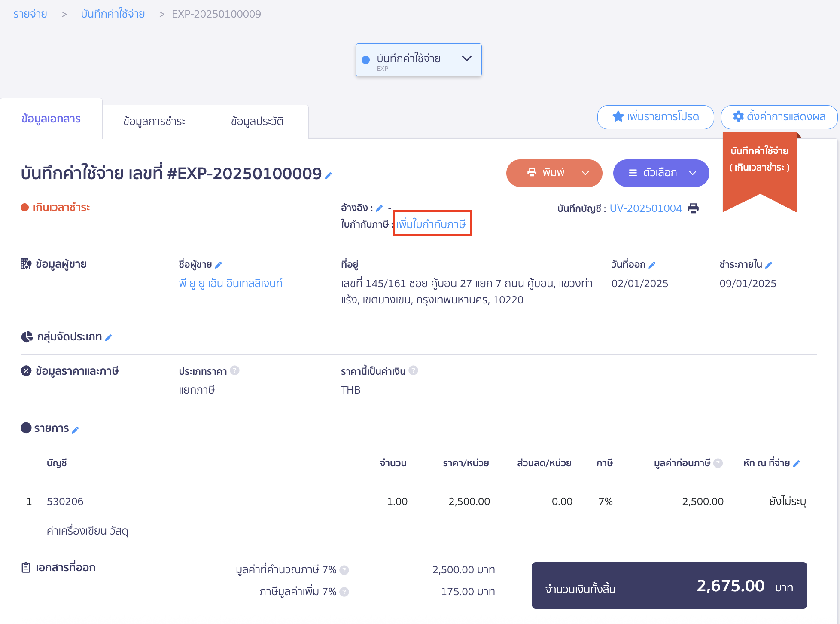Viewport: 840px width, 624px height.
Task: Edit รายการ items list pencil icon
Action: pos(75,430)
